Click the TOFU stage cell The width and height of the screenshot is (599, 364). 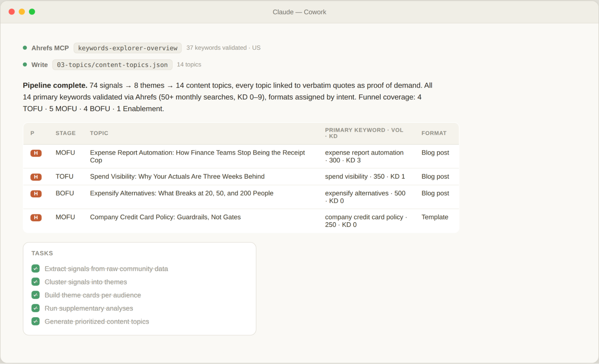(65, 177)
